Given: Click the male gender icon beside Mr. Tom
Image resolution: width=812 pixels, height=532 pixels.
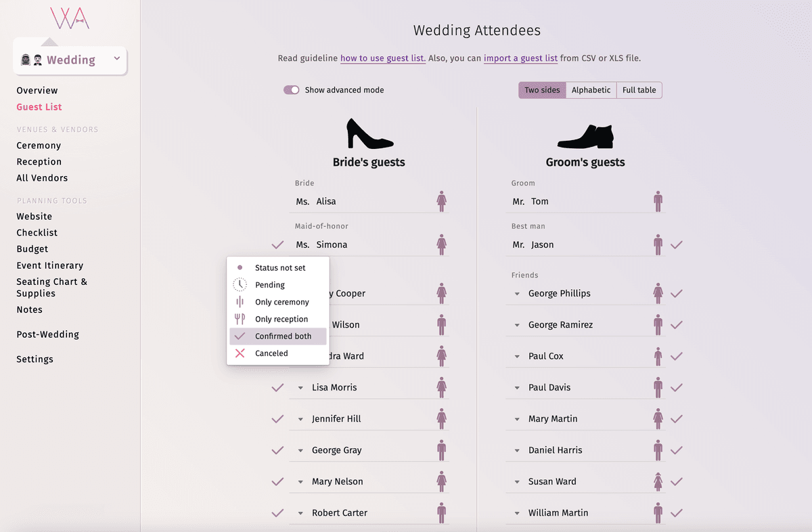Looking at the screenshot, I should click(658, 201).
